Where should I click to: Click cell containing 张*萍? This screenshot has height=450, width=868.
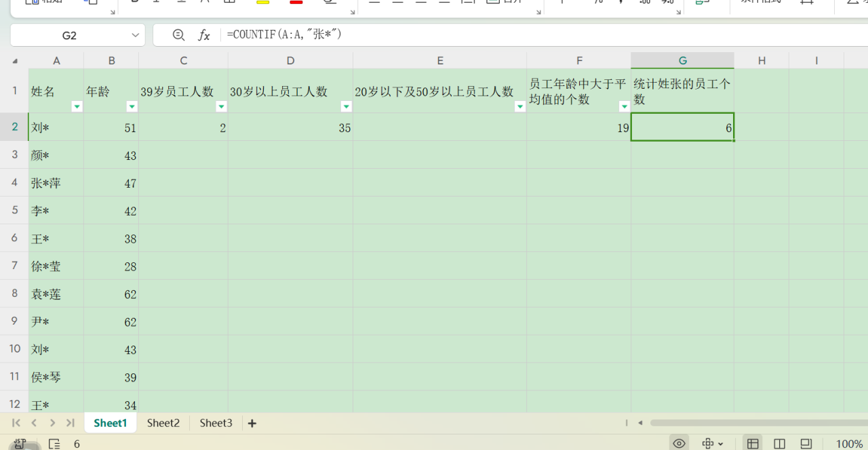click(56, 183)
